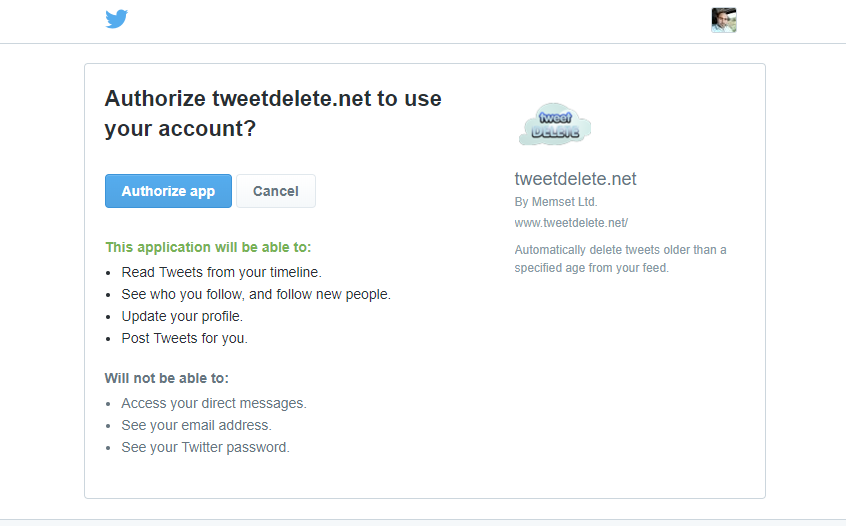The width and height of the screenshot is (846, 526).
Task: Click the 'Will not be able to:' label
Action: (166, 378)
